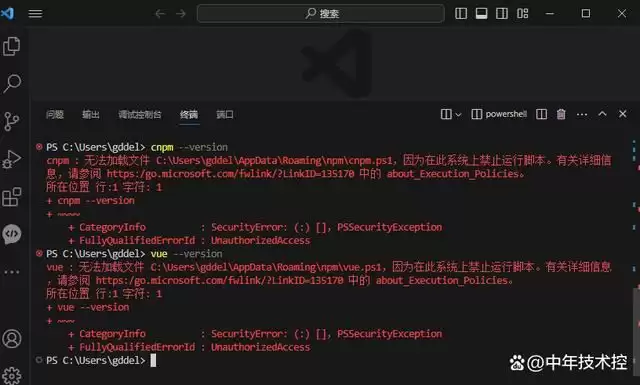640x385 pixels.
Task: Click 'vue --version' command text
Action: coord(186,254)
